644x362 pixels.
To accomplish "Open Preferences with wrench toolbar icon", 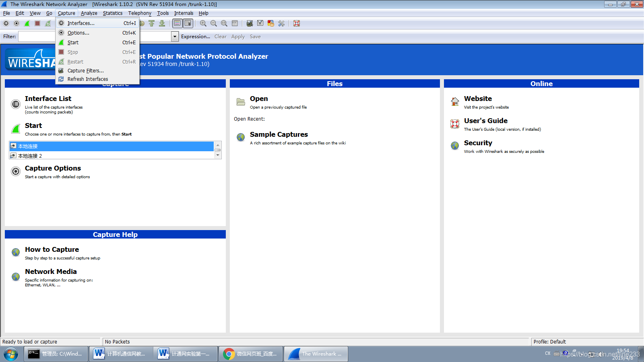I will point(281,23).
